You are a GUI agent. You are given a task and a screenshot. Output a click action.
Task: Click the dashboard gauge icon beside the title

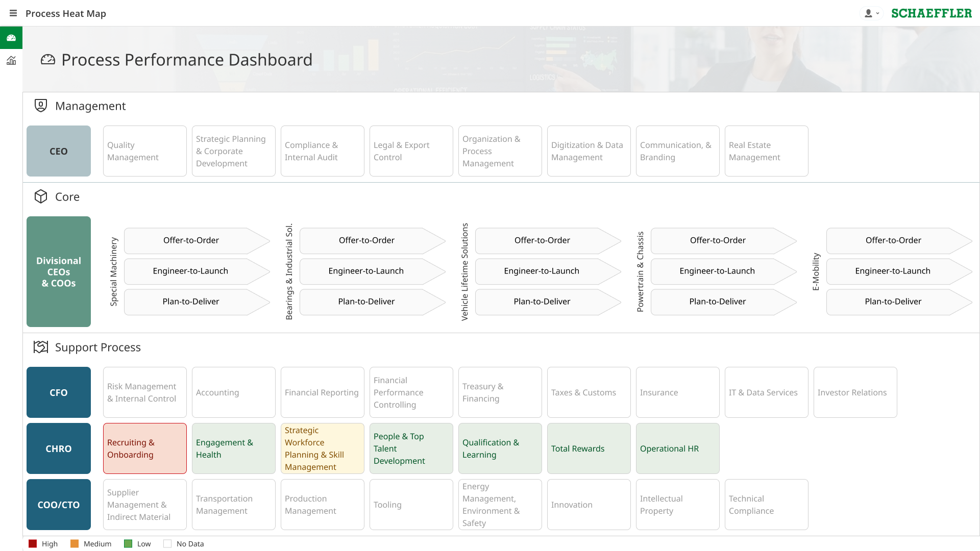click(x=48, y=60)
